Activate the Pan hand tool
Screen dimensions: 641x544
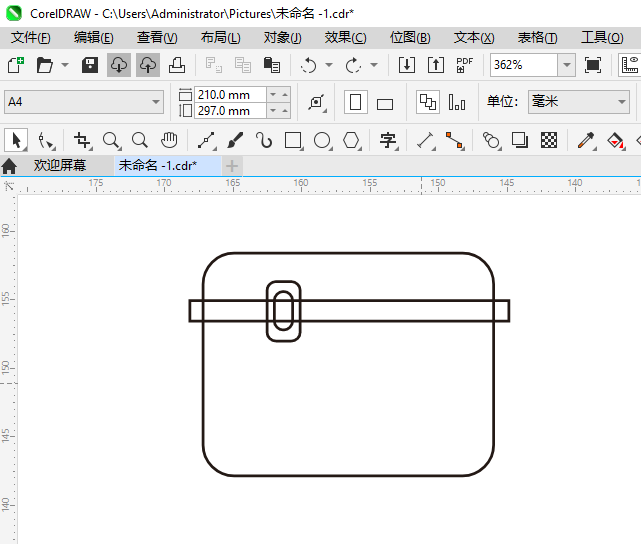pyautogui.click(x=169, y=140)
